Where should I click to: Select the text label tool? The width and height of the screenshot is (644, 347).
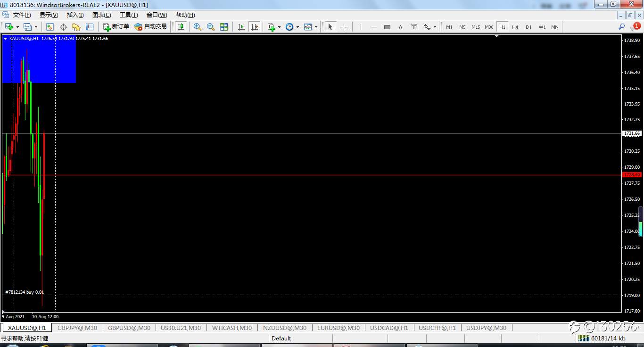pos(413,27)
